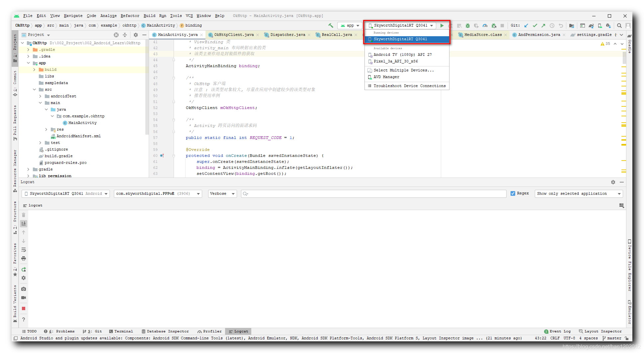Open the Build menu
This screenshot has width=644, height=353.
tap(149, 16)
